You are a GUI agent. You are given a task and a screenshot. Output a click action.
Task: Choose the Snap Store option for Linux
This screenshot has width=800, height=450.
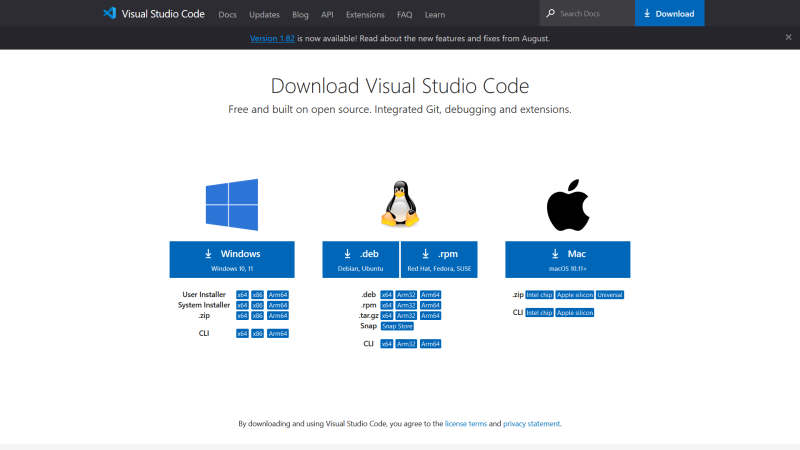[x=397, y=326]
